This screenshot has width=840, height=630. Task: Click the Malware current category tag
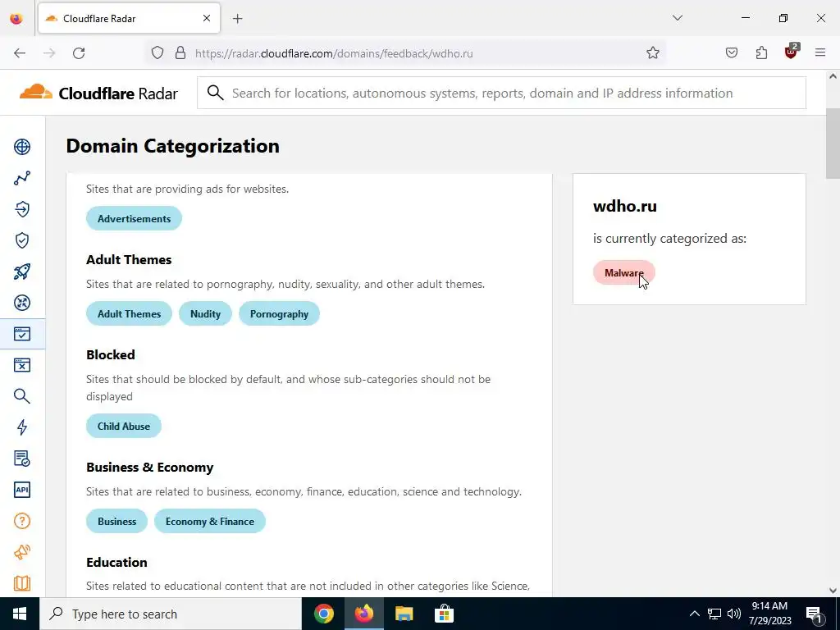624,272
